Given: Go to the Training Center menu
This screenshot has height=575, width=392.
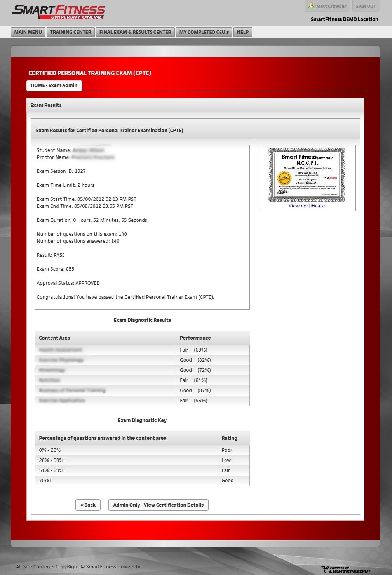Looking at the screenshot, I should tap(71, 32).
